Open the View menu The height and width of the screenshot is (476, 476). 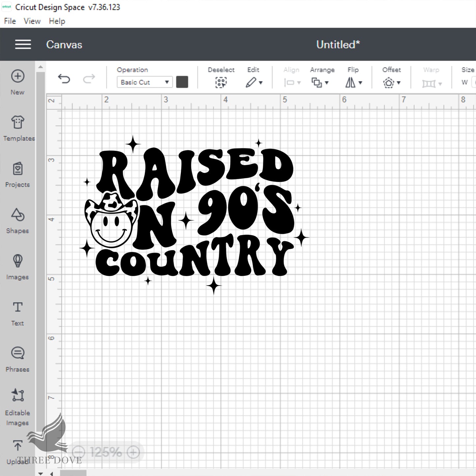point(32,21)
